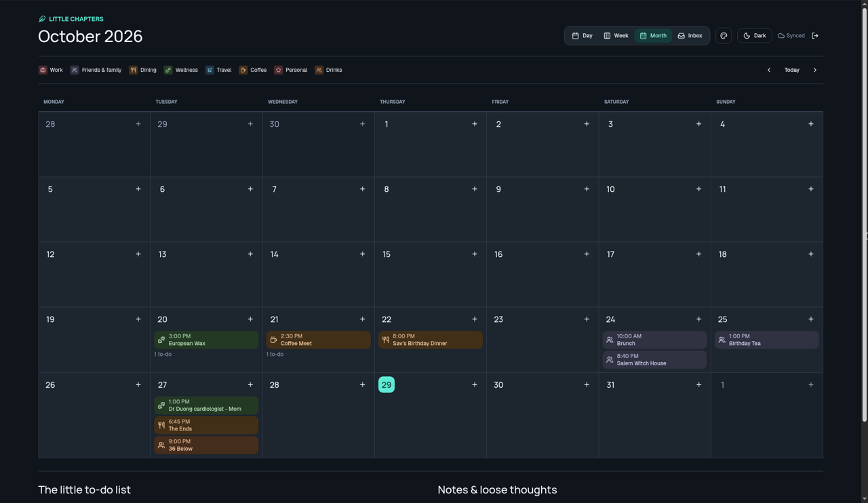Add event on October 26

(x=138, y=385)
